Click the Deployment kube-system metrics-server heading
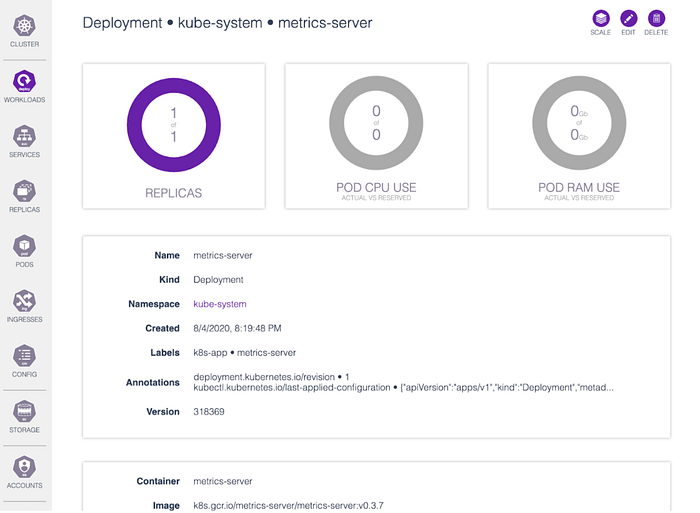Image resolution: width=700 pixels, height=513 pixels. 227,23
